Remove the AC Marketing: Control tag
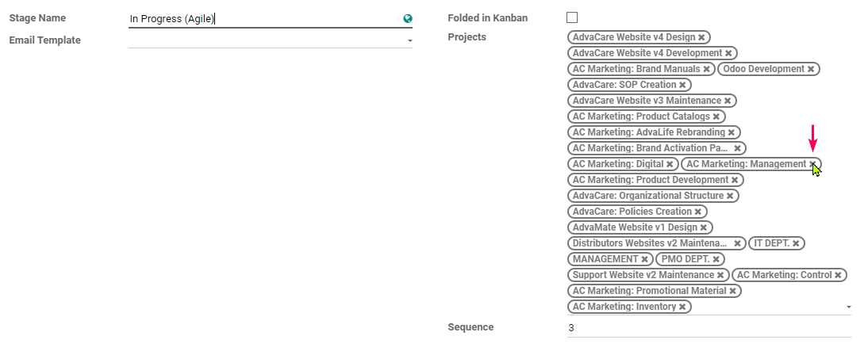Screen dimensions: 868x355 838,276
